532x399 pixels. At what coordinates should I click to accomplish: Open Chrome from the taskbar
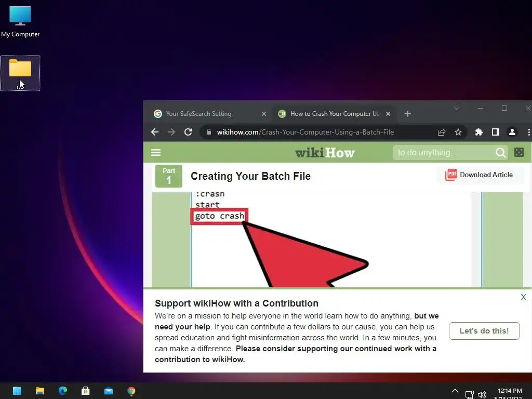[x=131, y=391]
